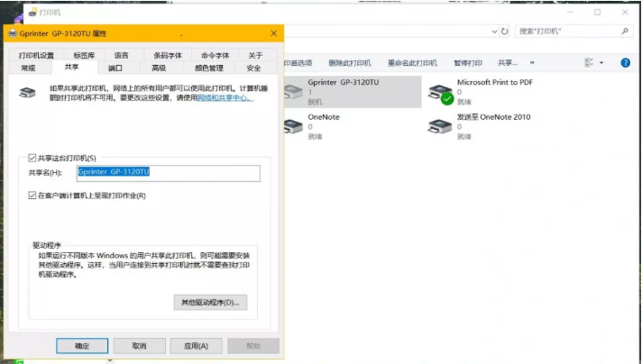Select the OneNote printer icon
Viewport: 642px width, 364px height.
[x=293, y=126]
